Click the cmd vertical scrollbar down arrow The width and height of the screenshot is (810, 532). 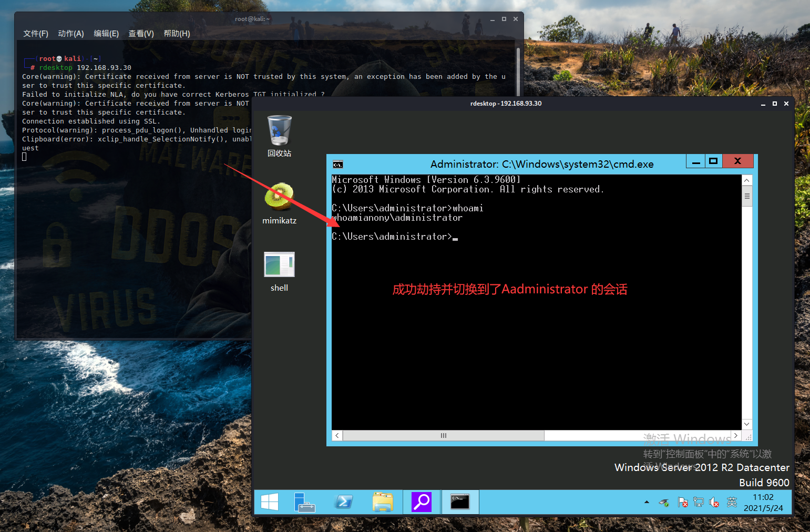[x=747, y=424]
